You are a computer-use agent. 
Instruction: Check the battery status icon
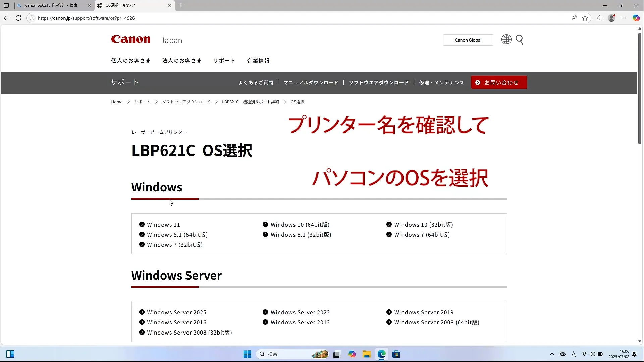(600, 354)
